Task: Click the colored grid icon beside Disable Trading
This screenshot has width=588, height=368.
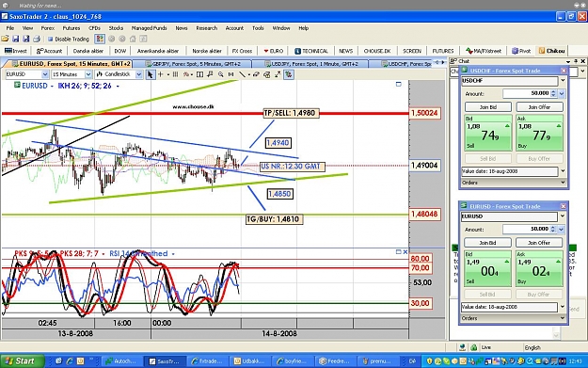Action: click(x=100, y=39)
